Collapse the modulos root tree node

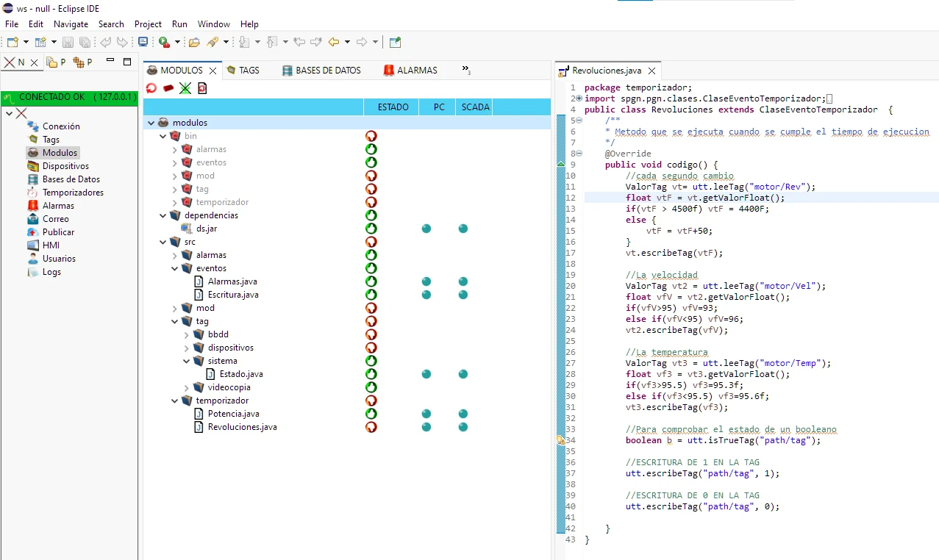point(151,123)
